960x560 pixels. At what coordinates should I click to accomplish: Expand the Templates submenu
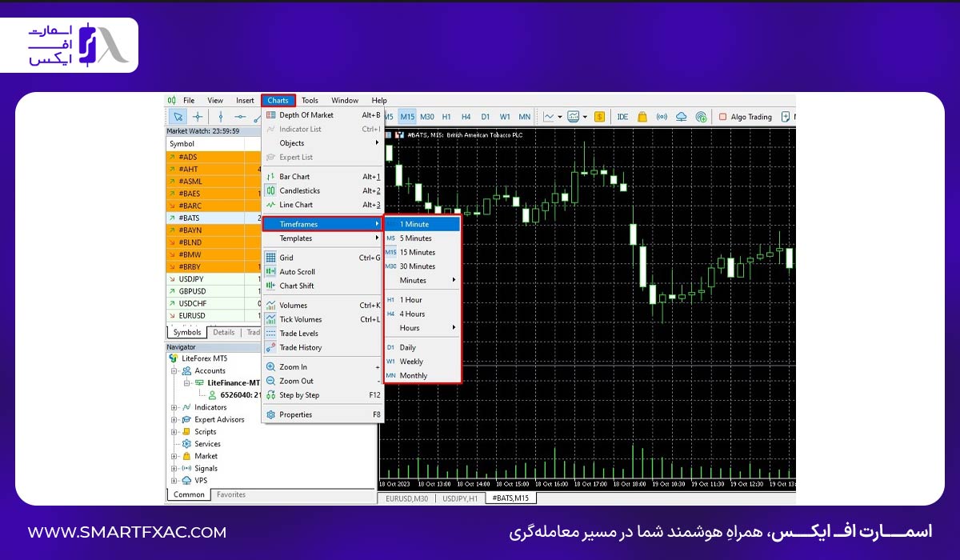click(x=322, y=238)
